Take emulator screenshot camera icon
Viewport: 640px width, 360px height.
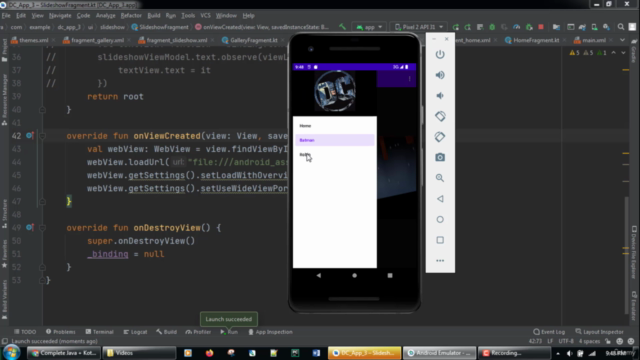[440, 157]
